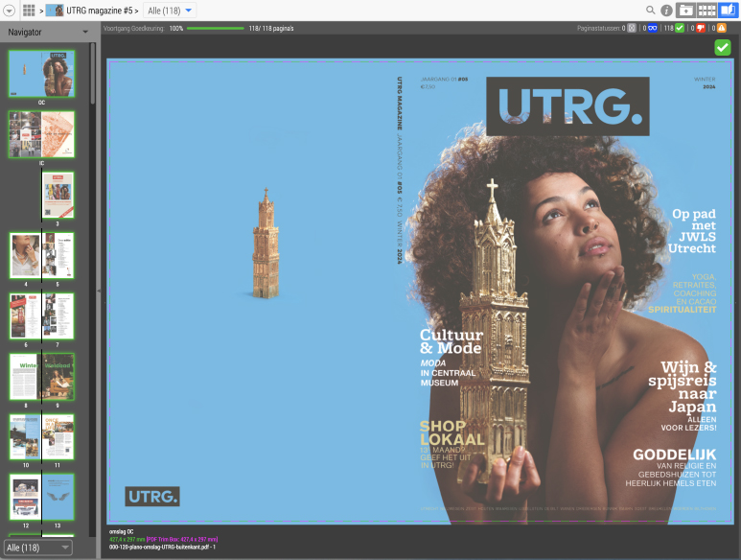Click the Navigator panel vertical scrollbar
This screenshot has width=741, height=560.
click(x=93, y=74)
